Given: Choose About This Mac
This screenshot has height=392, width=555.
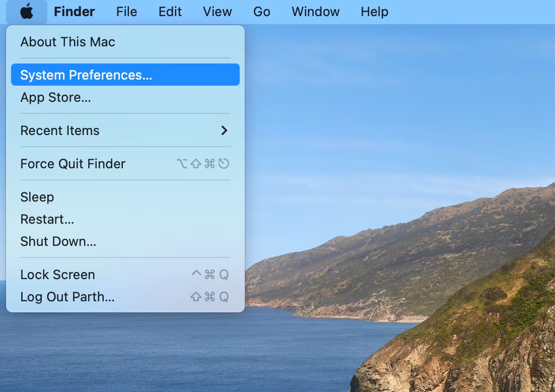Looking at the screenshot, I should 125,42.
